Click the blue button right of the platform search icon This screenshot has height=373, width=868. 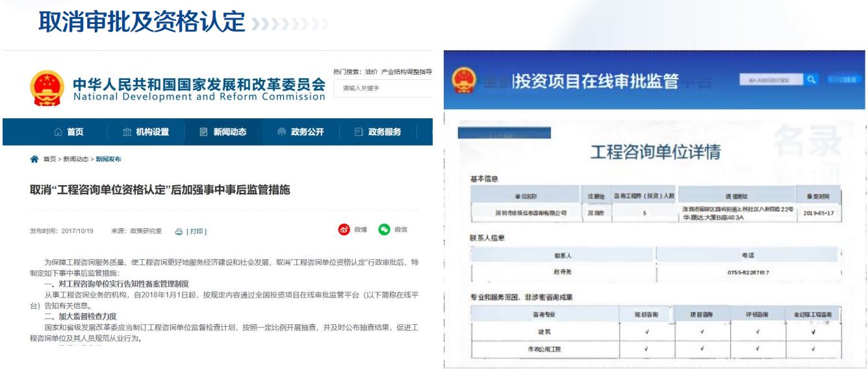coord(843,79)
